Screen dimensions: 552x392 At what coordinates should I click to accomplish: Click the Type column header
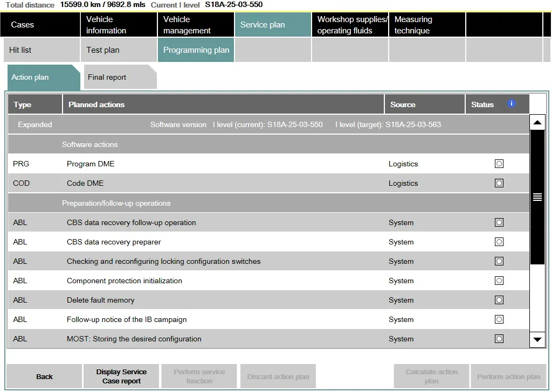(x=35, y=104)
